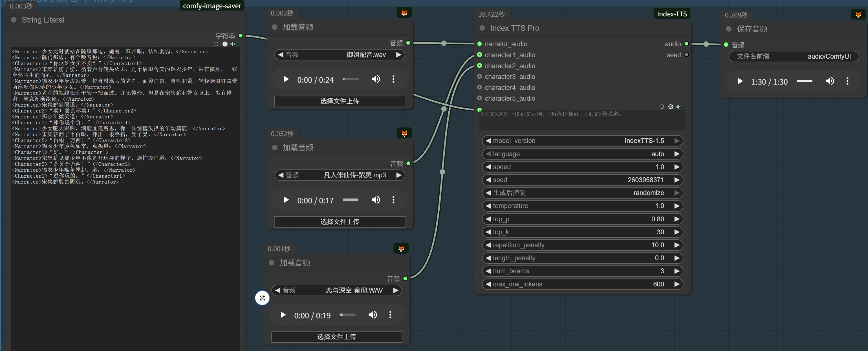Open the language auto dropdown
This screenshot has height=351, width=868.
click(582, 154)
